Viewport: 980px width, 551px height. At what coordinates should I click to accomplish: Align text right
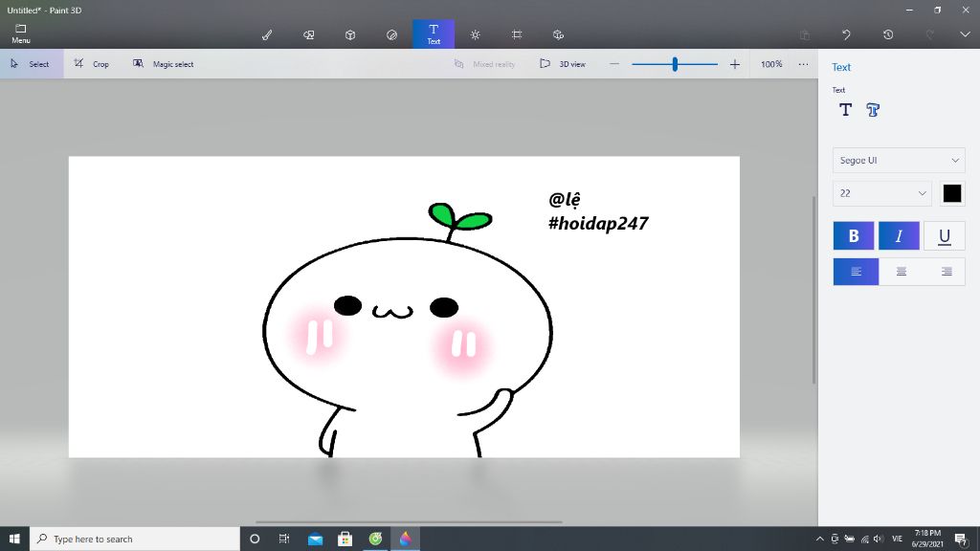click(947, 272)
